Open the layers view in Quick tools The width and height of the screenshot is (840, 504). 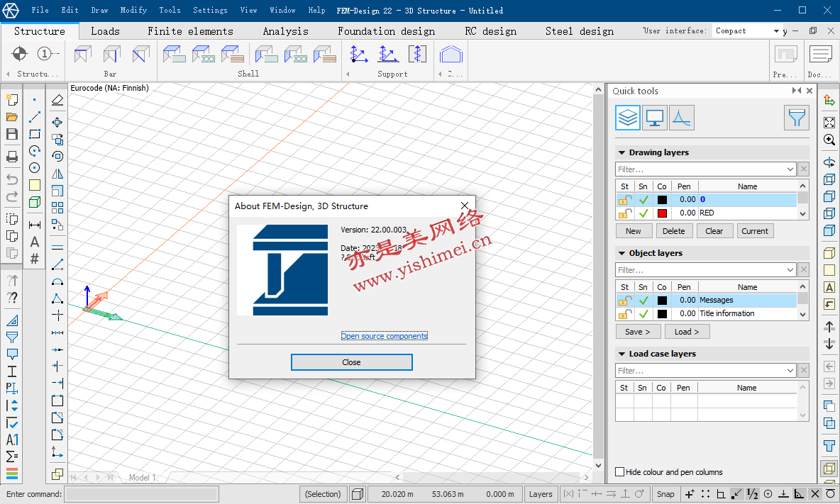(628, 118)
